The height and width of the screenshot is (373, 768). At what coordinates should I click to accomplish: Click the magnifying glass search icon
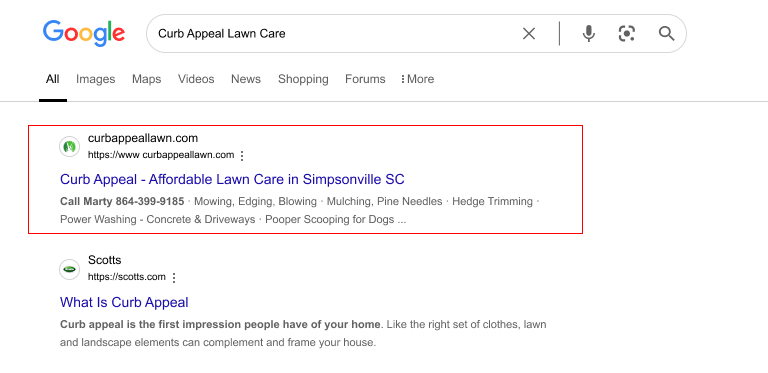point(666,34)
